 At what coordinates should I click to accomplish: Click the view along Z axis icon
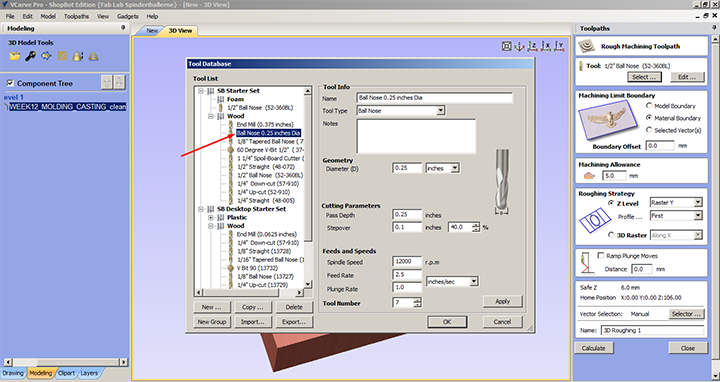click(533, 46)
